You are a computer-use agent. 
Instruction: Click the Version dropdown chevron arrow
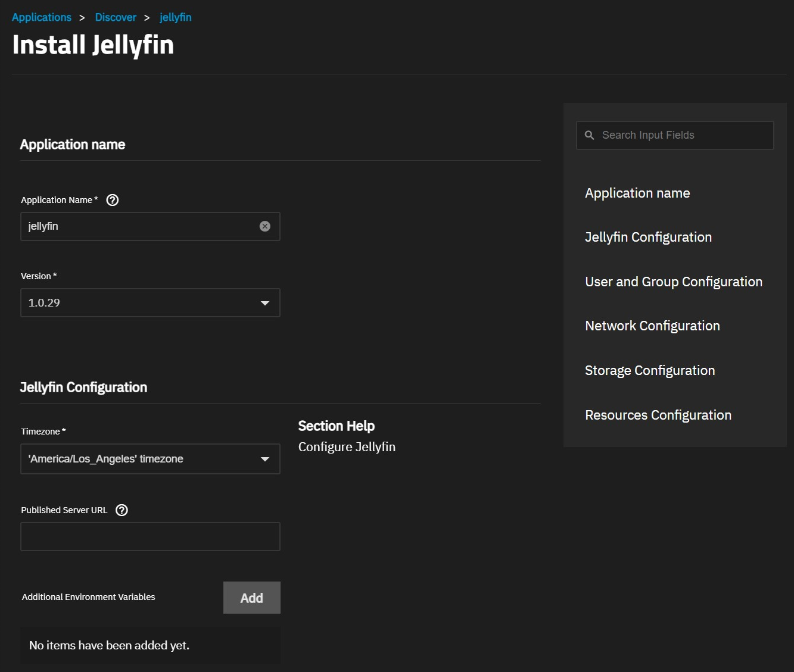tap(265, 303)
